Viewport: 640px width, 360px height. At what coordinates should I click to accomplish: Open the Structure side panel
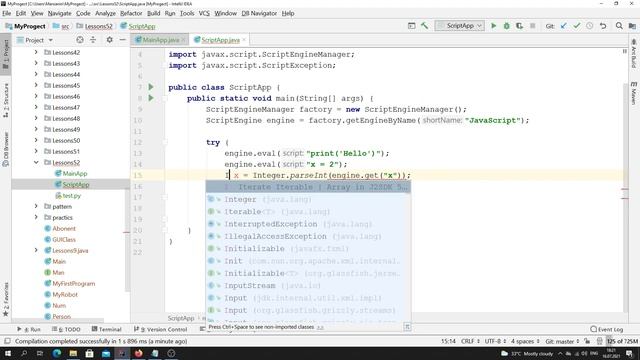tap(6, 100)
